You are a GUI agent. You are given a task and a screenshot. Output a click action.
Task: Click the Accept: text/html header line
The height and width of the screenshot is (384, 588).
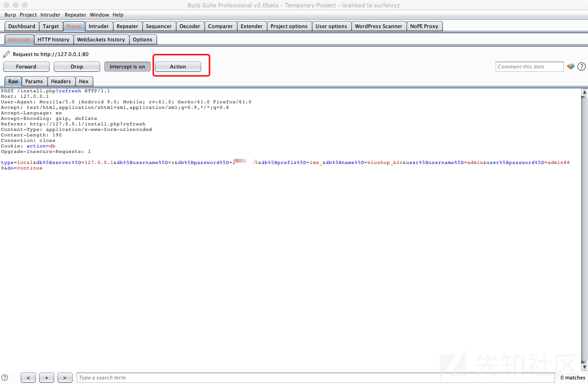click(x=115, y=107)
